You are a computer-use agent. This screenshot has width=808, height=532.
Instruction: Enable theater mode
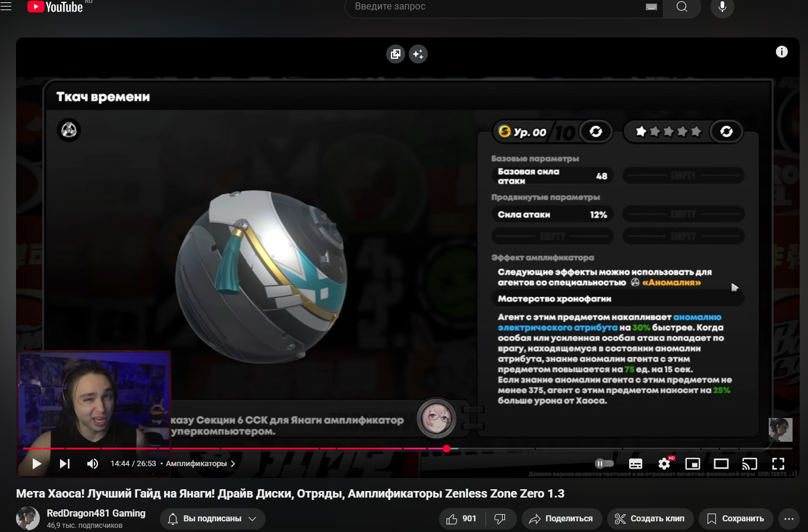(721, 464)
